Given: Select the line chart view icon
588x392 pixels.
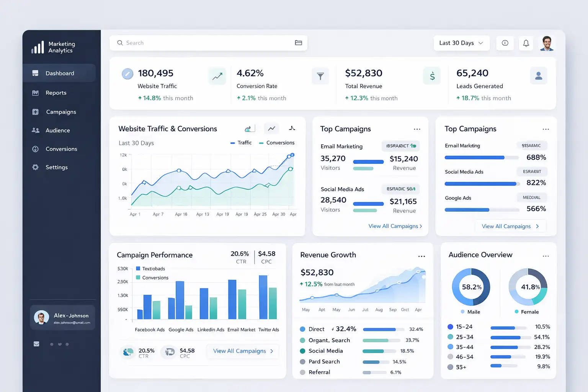Looking at the screenshot, I should click(271, 129).
